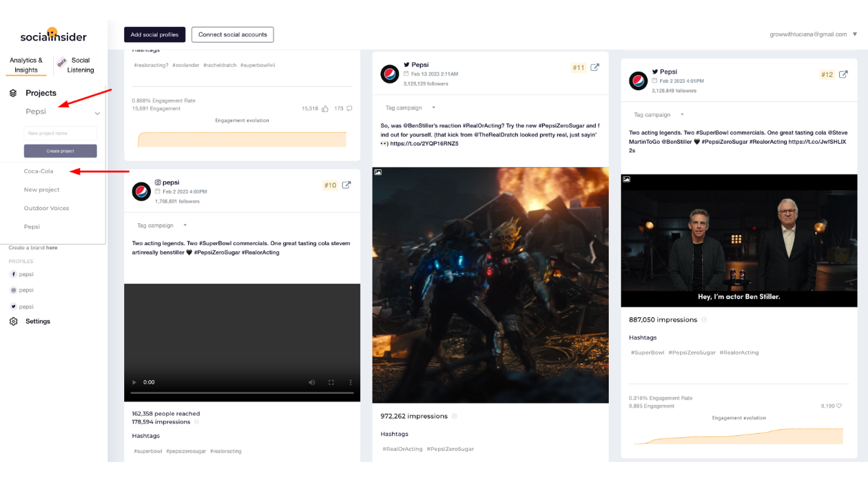Image resolution: width=868 pixels, height=482 pixels.
Task: Open post #11 in external link
Action: [595, 67]
